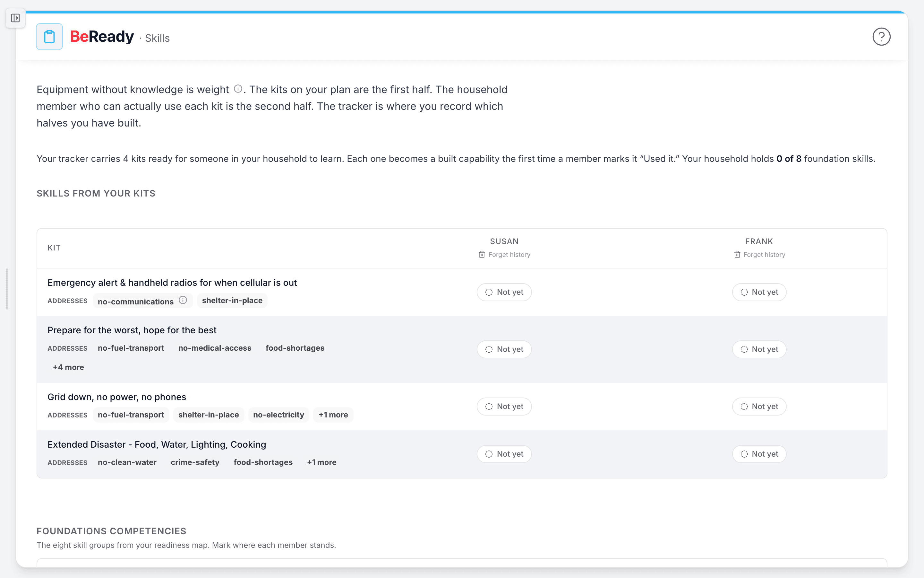Image resolution: width=924 pixels, height=578 pixels.
Task: Expand '+4 more' tags in Prepare for the worst
Action: point(68,367)
